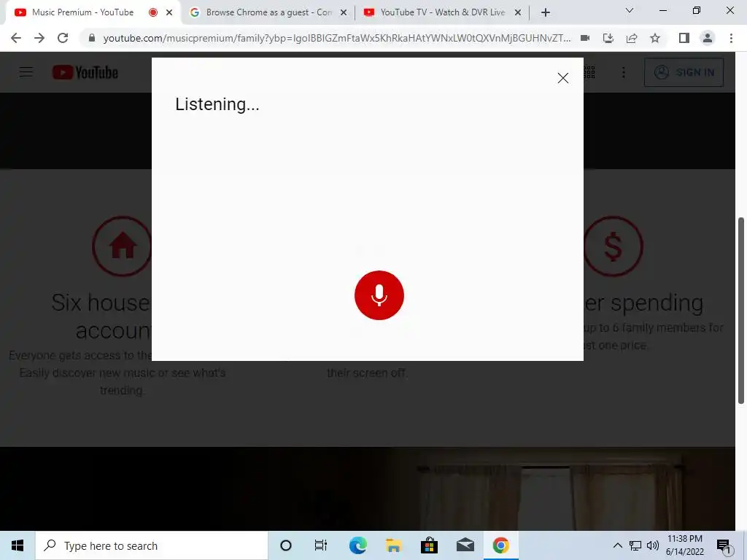Open Microsoft Store from taskbar
This screenshot has height=560, width=747.
coord(429,545)
